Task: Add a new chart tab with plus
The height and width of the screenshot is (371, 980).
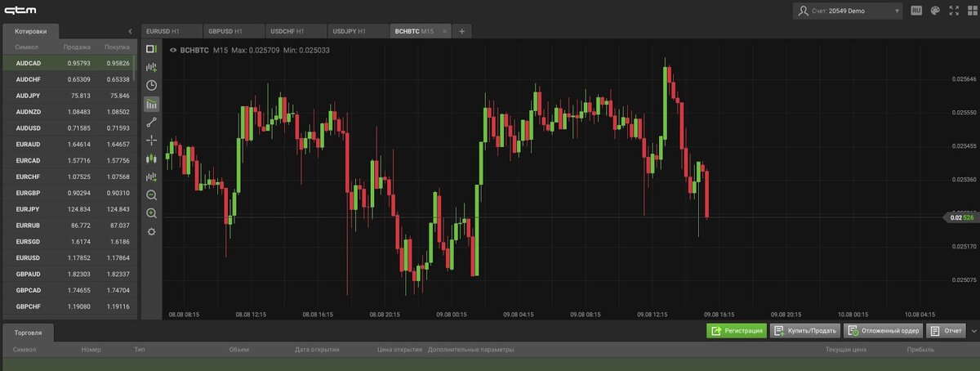Action: point(461,31)
